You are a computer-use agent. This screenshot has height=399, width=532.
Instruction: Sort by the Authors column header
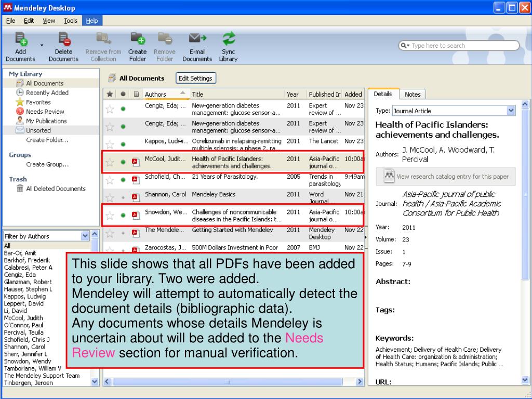point(166,95)
